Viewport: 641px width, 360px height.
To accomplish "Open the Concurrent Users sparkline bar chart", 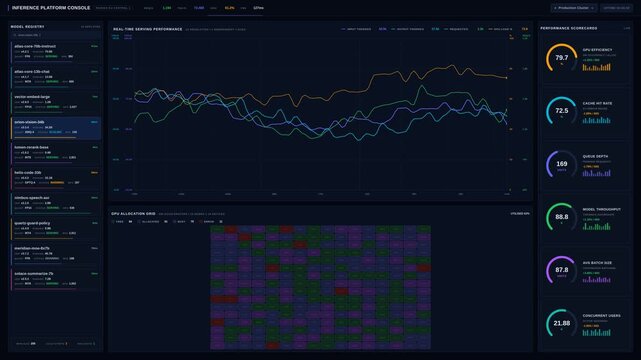I will (596, 333).
